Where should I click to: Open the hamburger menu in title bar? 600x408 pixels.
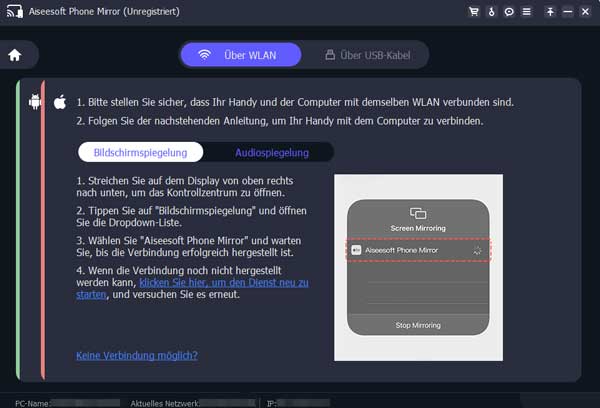click(x=525, y=12)
